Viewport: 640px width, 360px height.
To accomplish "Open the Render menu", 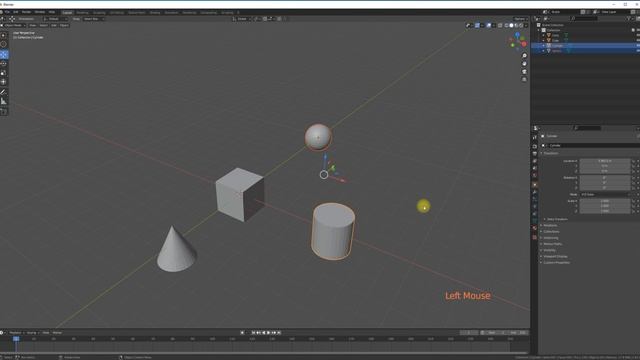I will point(26,12).
